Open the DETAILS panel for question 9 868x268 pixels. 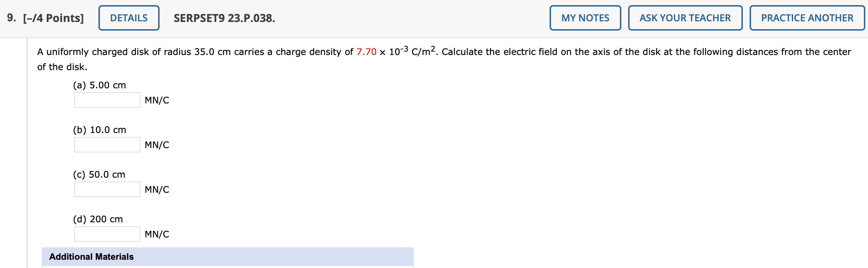pos(129,18)
